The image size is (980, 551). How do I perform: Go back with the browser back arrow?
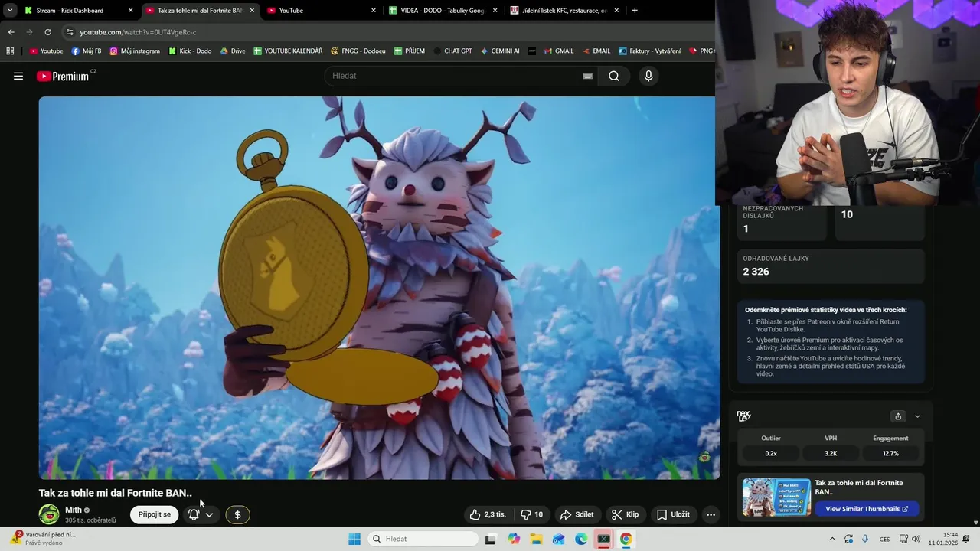pos(11,32)
